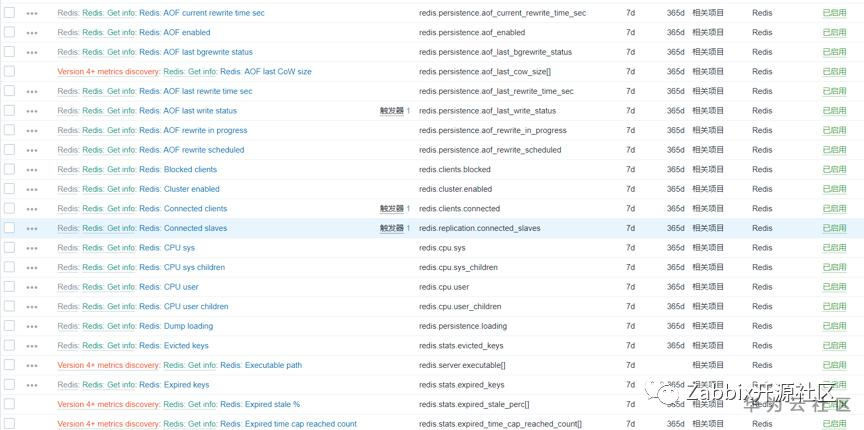The image size is (864, 430).
Task: Select key text redis.stats.expired_stale_perc[]
Action: point(474,404)
